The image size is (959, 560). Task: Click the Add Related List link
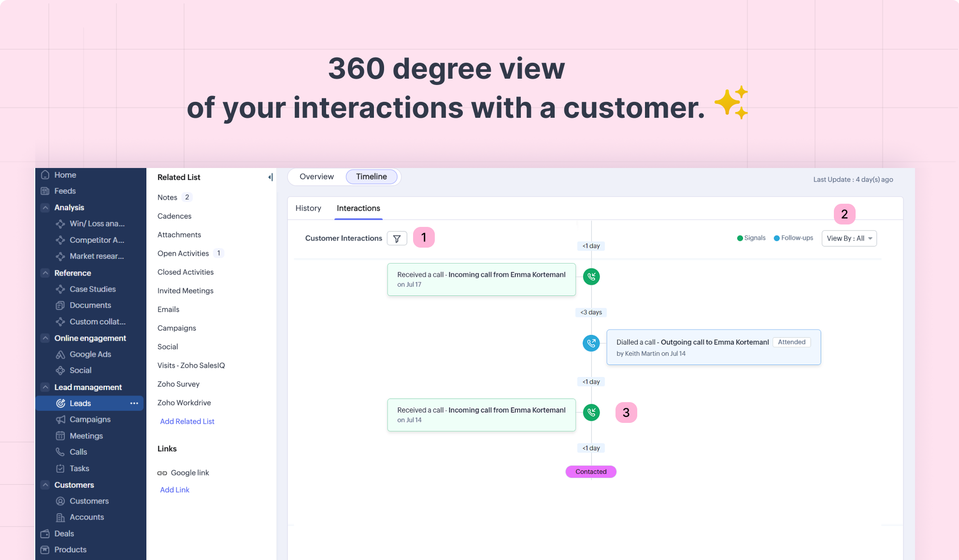point(187,421)
